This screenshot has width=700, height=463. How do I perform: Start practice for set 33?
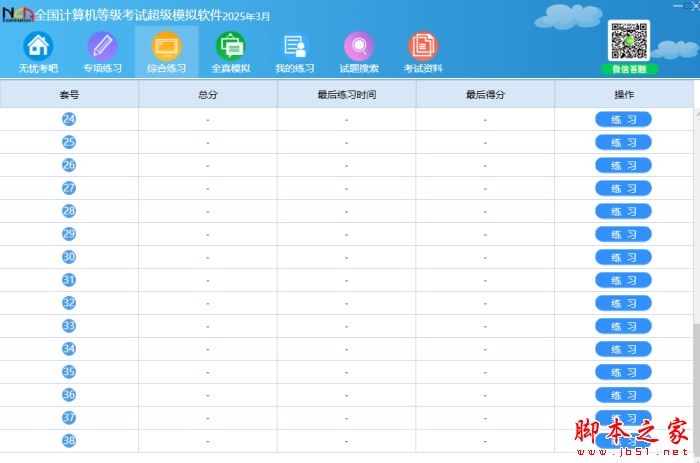[x=623, y=326]
